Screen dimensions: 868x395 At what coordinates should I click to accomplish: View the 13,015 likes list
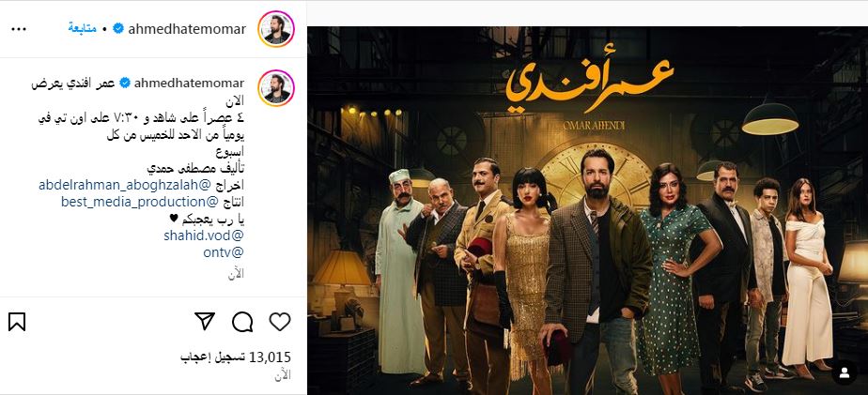click(x=235, y=357)
